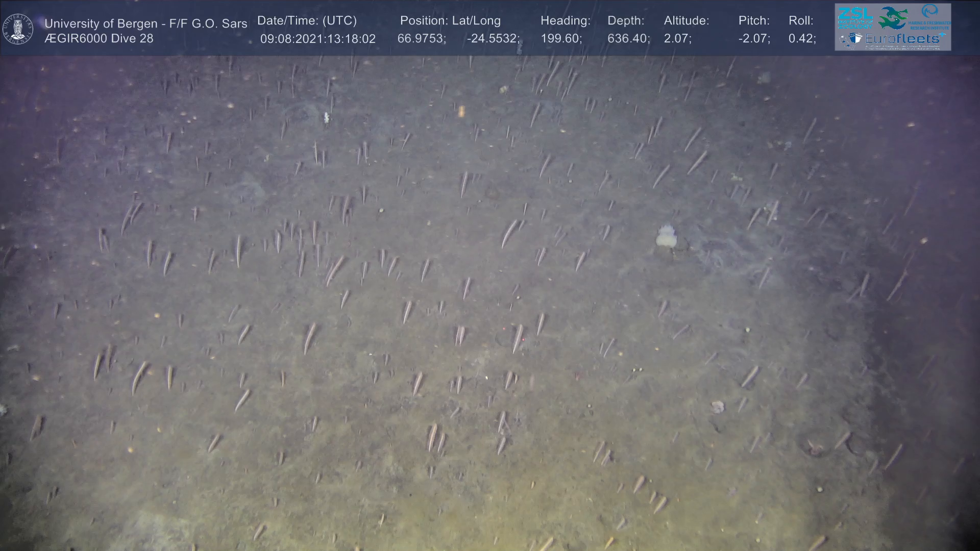Click the small white organism near top
980x551 pixels.
pyautogui.click(x=326, y=118)
